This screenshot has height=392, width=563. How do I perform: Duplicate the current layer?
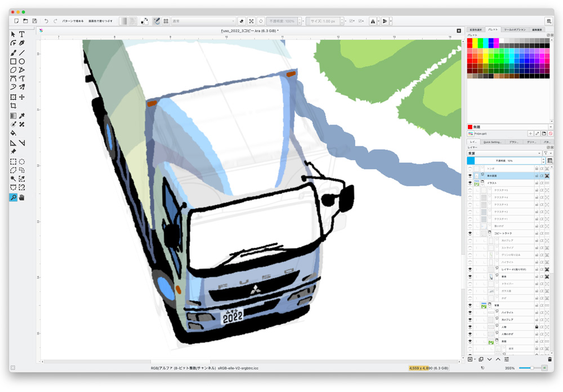[x=481, y=359]
